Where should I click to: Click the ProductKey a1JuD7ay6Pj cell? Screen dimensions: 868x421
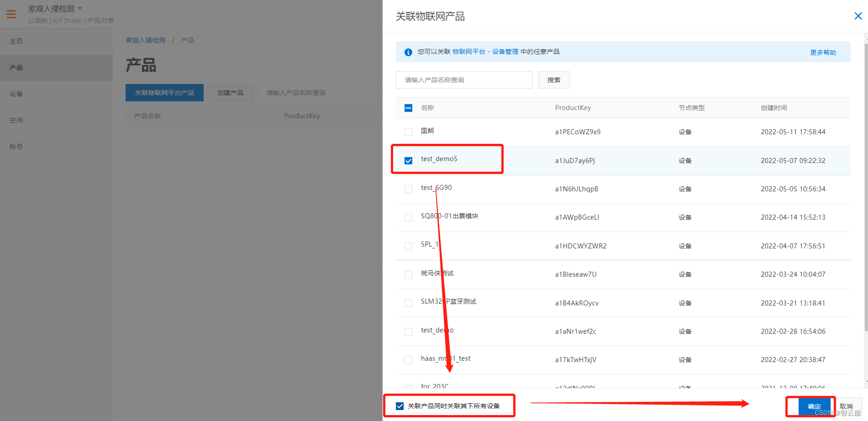(x=575, y=161)
